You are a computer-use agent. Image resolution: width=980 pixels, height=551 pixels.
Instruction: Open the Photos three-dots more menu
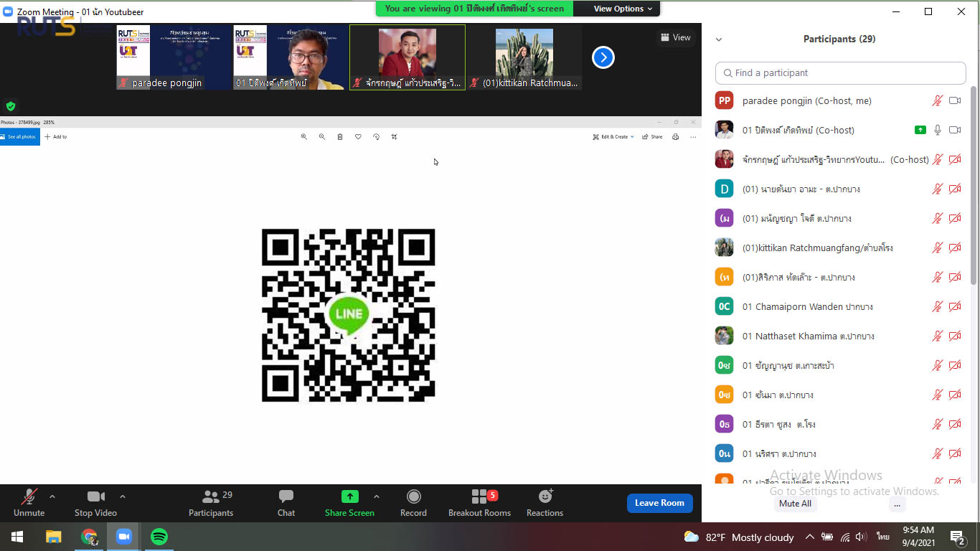(x=693, y=137)
